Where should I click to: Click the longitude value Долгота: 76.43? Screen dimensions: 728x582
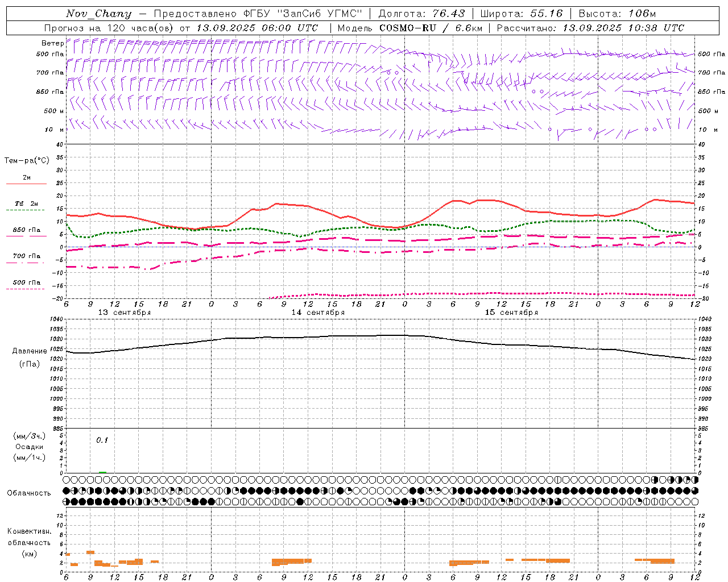(421, 14)
